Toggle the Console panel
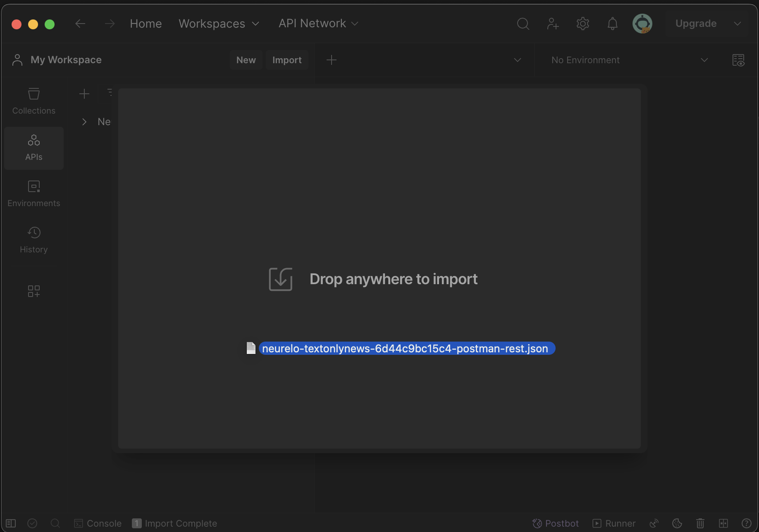The image size is (759, 532). coord(98,523)
